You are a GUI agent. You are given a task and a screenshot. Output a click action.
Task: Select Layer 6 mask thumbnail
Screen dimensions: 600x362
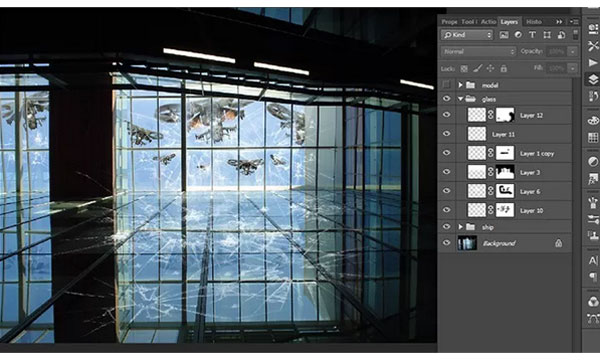click(x=505, y=191)
